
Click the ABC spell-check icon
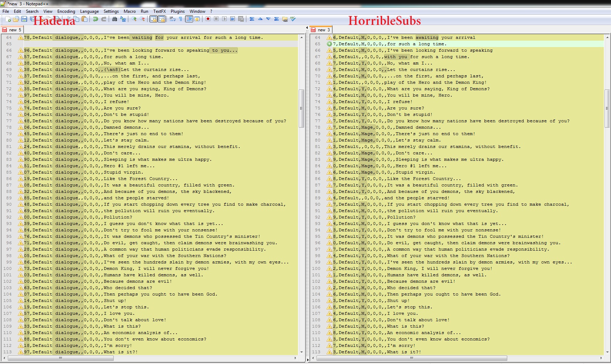coord(293,19)
